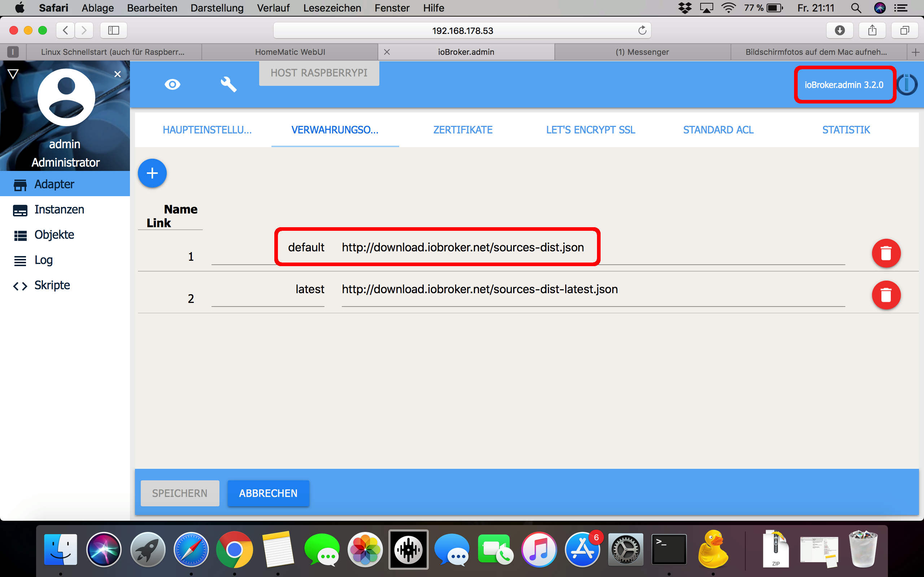Open the Skripte section in the sidebar
This screenshot has width=924, height=577.
click(52, 285)
